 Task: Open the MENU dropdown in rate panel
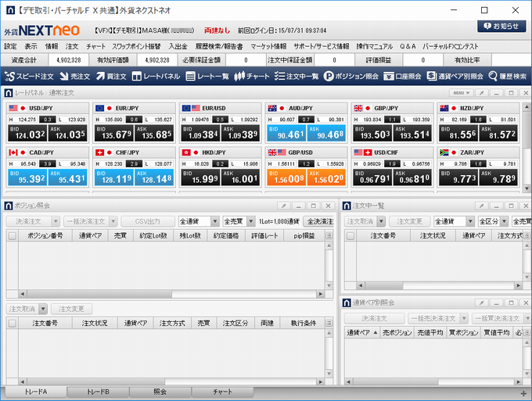pos(461,92)
